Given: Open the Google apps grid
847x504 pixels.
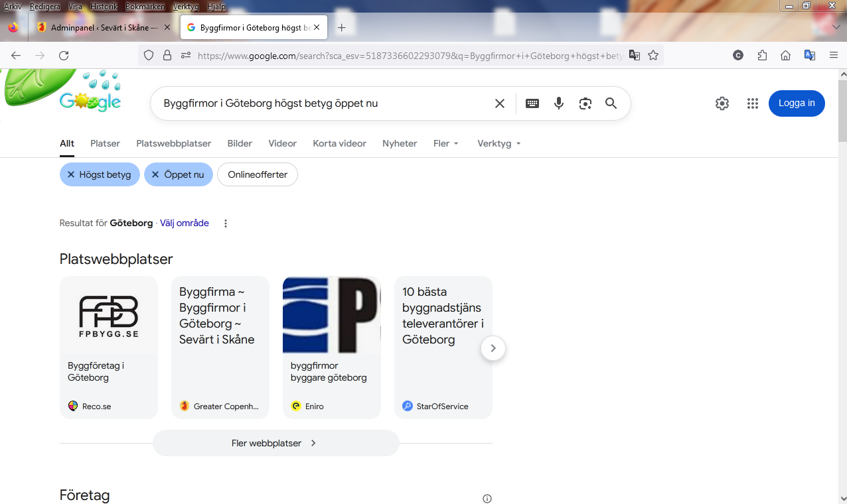Looking at the screenshot, I should pyautogui.click(x=752, y=103).
